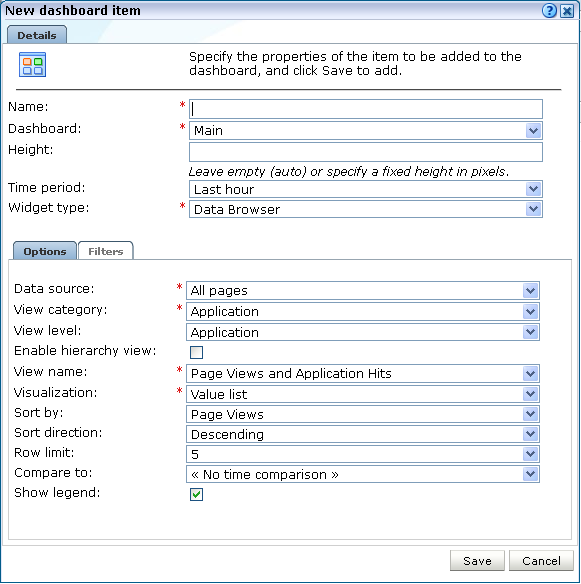The image size is (581, 584).
Task: Open the Widget type dropdown
Action: [366, 209]
